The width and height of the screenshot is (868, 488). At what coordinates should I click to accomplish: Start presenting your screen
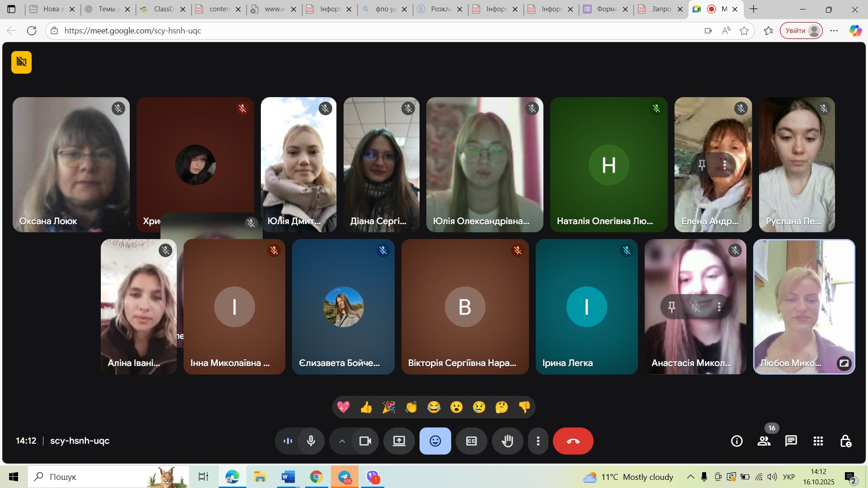click(x=399, y=441)
